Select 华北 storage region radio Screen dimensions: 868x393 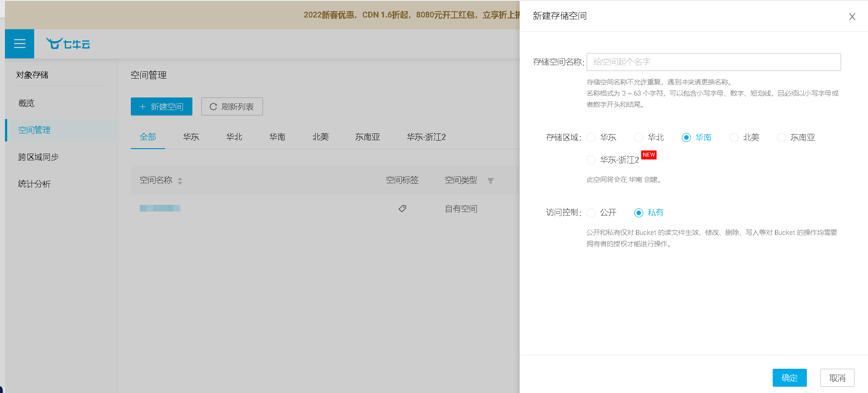click(x=639, y=137)
